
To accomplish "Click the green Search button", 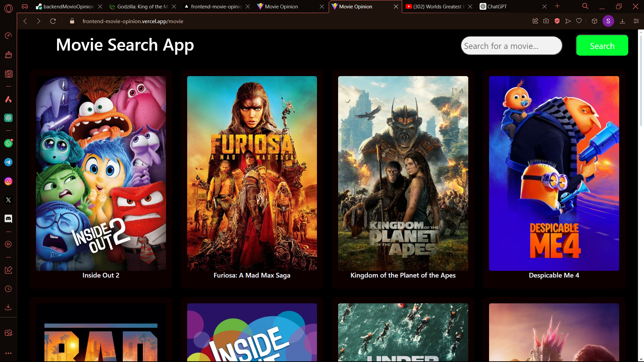I will [602, 46].
